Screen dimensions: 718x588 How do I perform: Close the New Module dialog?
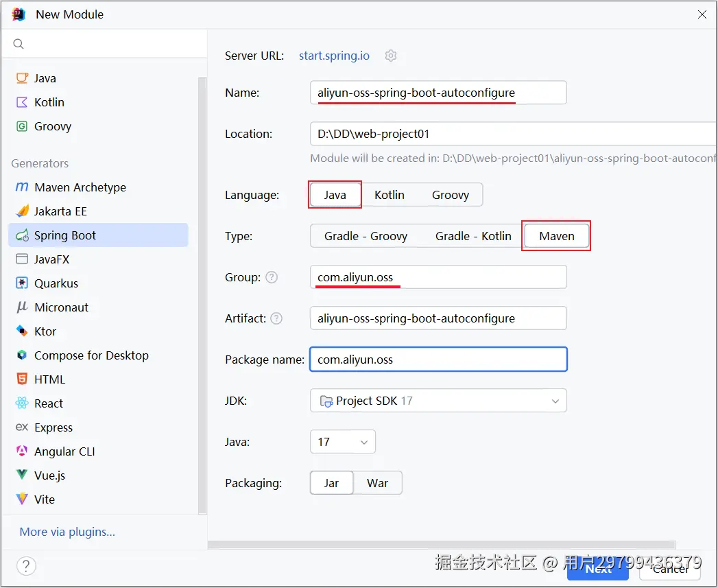click(702, 14)
